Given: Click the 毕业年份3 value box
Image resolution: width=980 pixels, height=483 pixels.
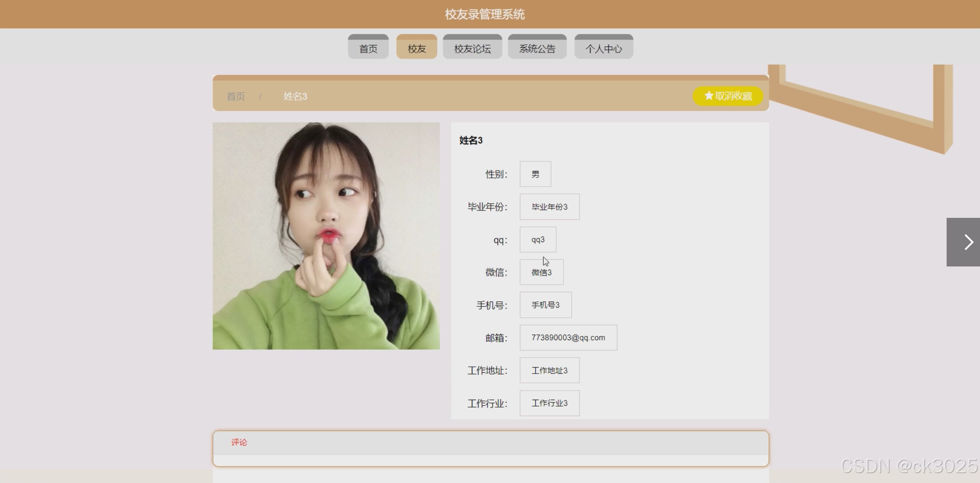Looking at the screenshot, I should (x=550, y=207).
